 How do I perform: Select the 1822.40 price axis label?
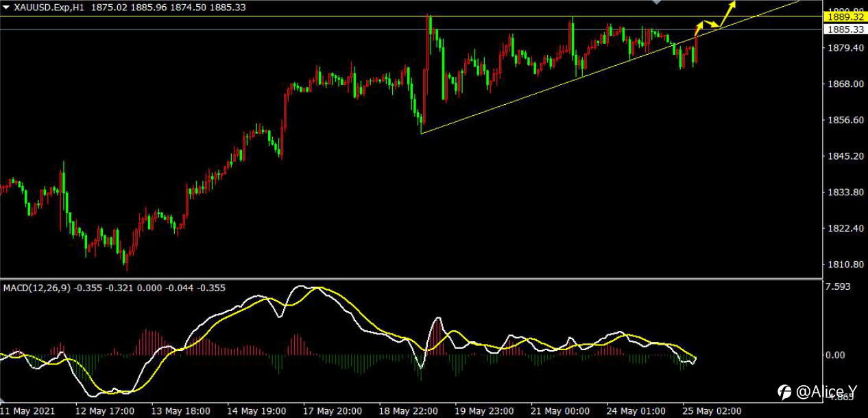845,228
